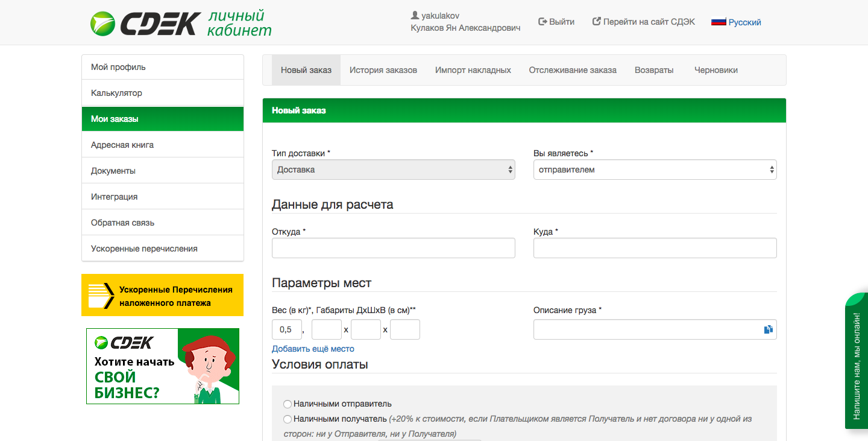
Task: Click the 'Выйти' logout link
Action: point(556,22)
